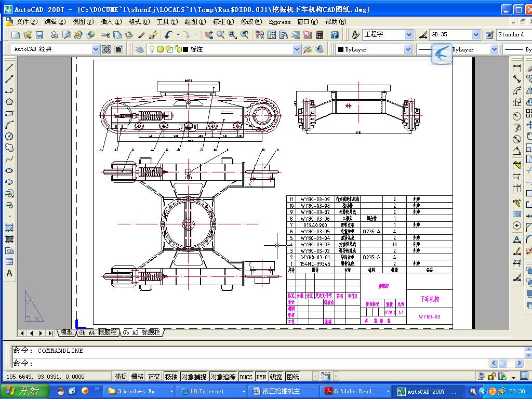Activate the Pan realtime hand tool

click(209, 35)
